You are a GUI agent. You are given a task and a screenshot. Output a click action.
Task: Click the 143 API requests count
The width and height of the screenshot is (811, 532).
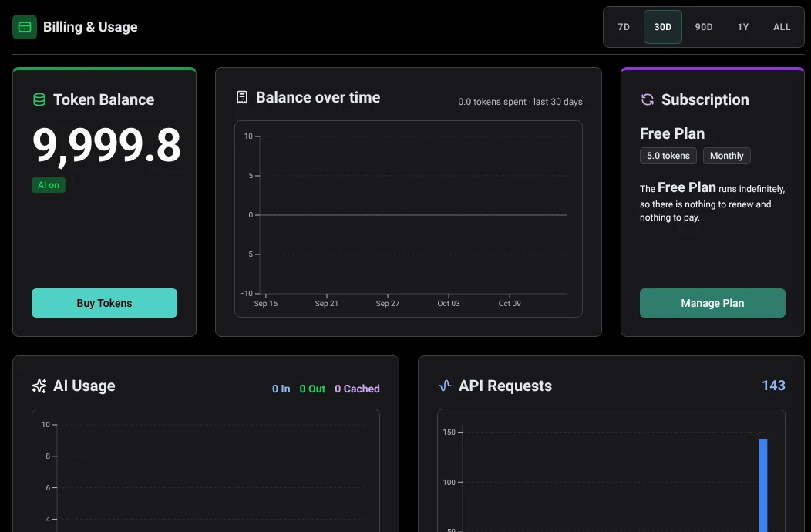pos(774,386)
